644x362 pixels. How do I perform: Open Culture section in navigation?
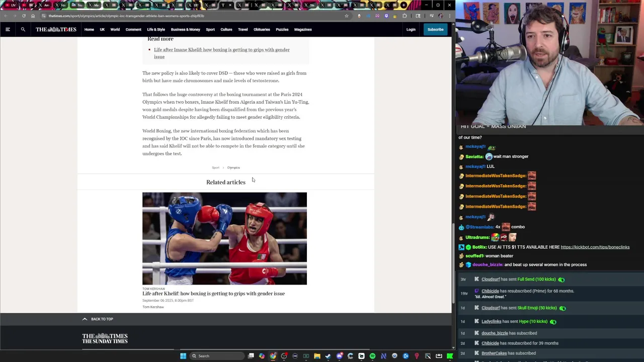point(226,30)
